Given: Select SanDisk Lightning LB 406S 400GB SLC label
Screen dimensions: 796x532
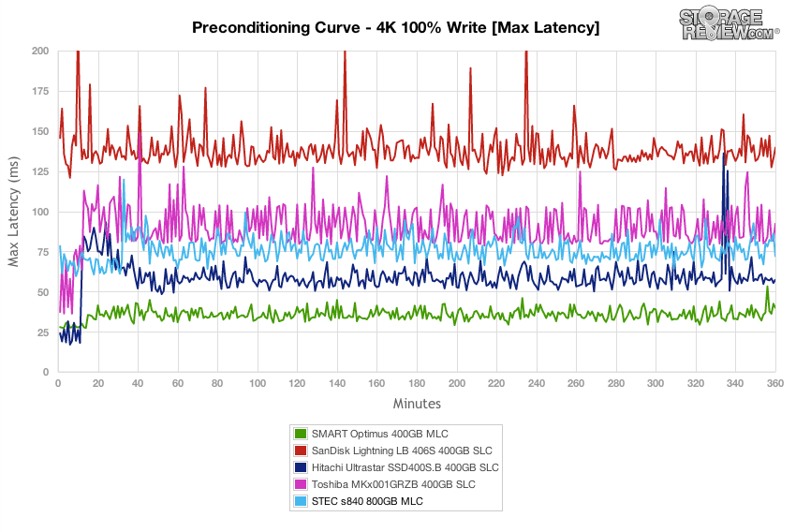Looking at the screenshot, I should pyautogui.click(x=402, y=451).
